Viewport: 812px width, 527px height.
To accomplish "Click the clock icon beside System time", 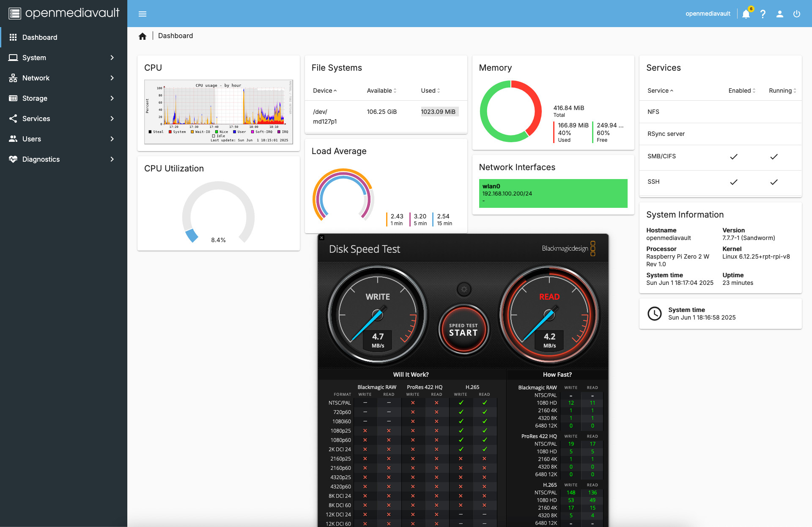I will (655, 314).
